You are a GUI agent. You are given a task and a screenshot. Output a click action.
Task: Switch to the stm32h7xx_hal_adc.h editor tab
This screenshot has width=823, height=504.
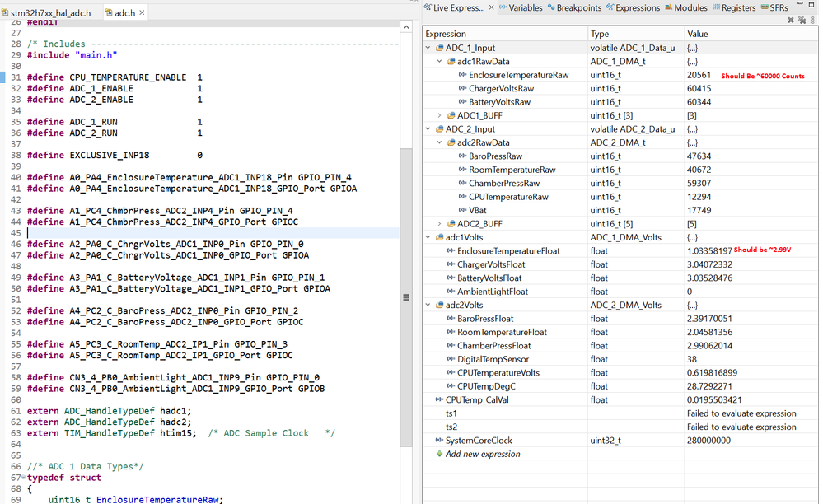coord(46,12)
